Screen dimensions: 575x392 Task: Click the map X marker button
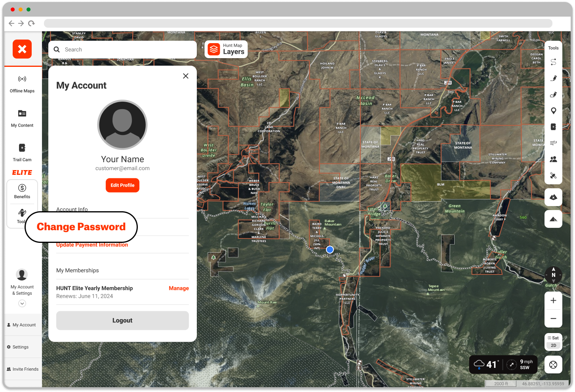pyautogui.click(x=554, y=197)
